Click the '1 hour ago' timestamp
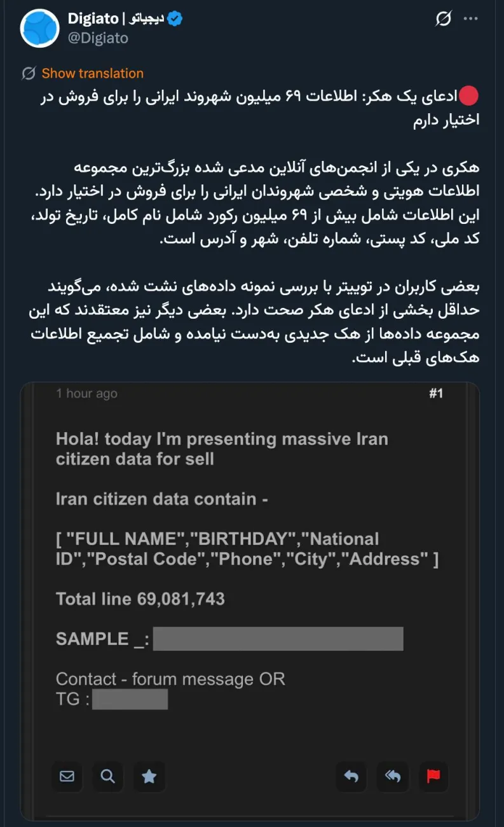Screen dimensions: 504x827 (x=86, y=393)
